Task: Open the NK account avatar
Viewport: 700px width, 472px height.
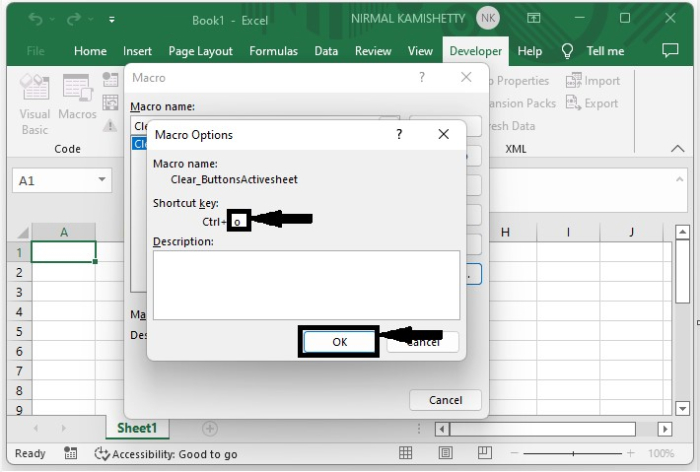Action: click(488, 18)
